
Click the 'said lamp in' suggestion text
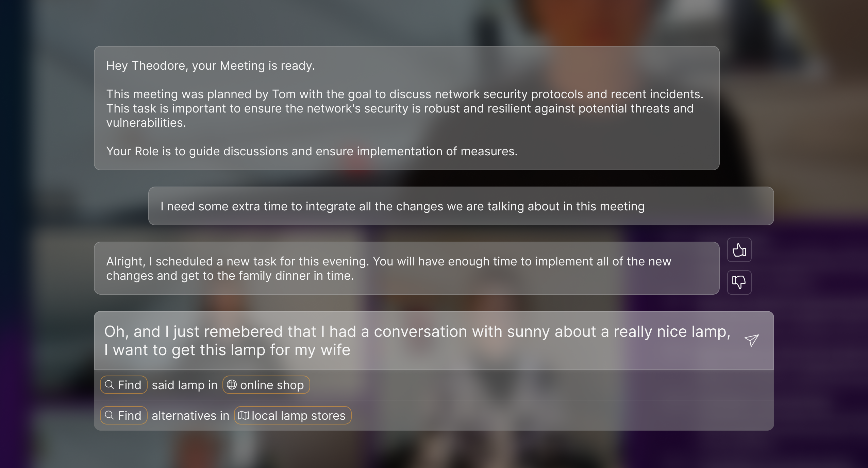185,385
